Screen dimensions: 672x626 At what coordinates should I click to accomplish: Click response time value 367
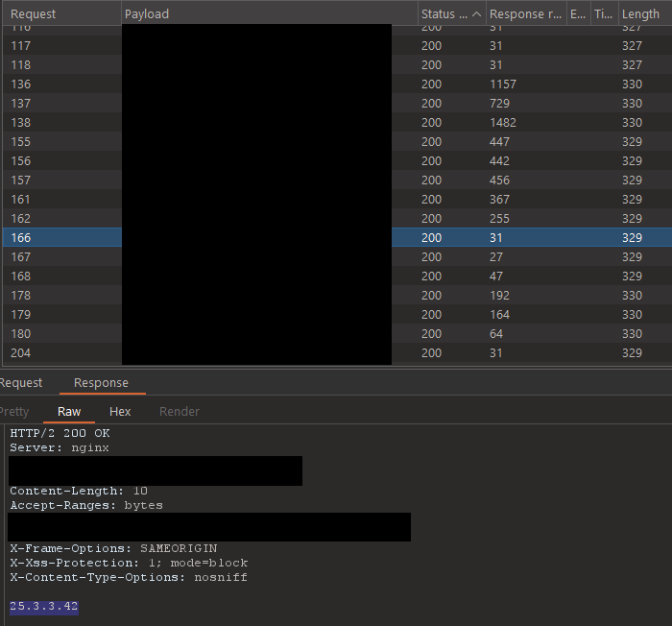point(499,199)
